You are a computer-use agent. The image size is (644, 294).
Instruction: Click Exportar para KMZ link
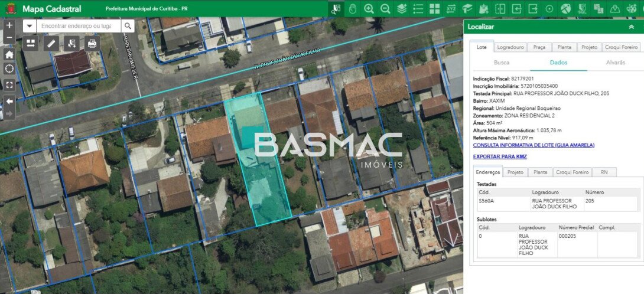tap(500, 156)
